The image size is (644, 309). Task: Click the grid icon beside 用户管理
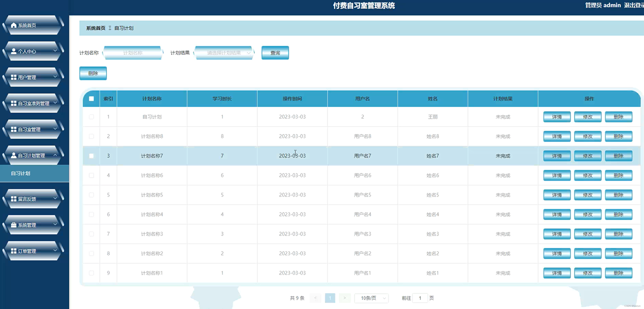click(14, 77)
